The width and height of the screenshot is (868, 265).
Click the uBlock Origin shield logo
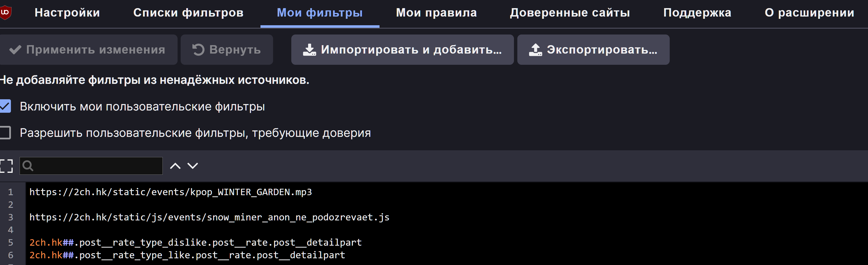(5, 13)
